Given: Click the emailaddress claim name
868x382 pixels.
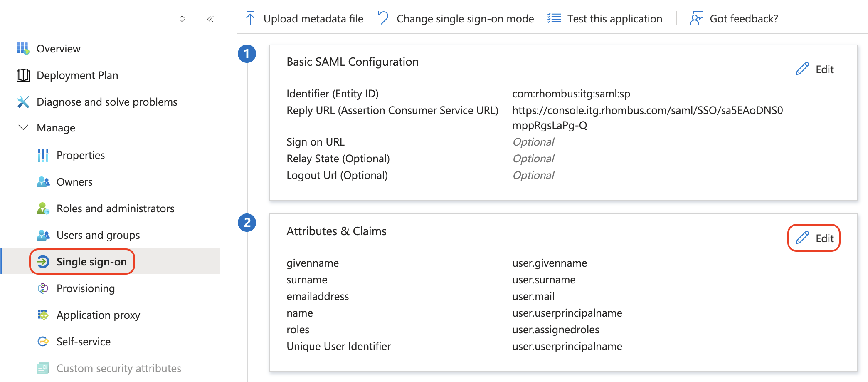Looking at the screenshot, I should (318, 296).
